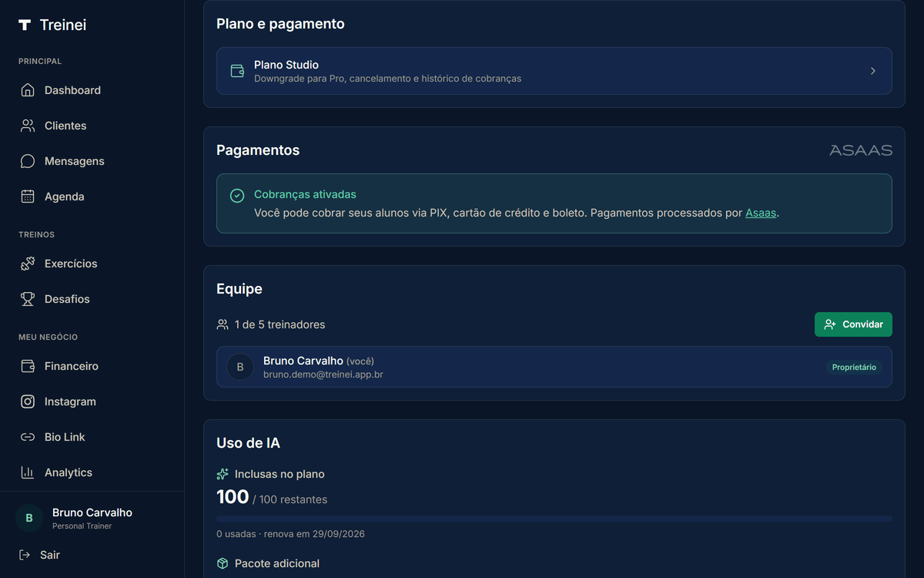The height and width of the screenshot is (578, 924).
Task: Expand the Plano Studio chevron arrow
Action: [873, 71]
